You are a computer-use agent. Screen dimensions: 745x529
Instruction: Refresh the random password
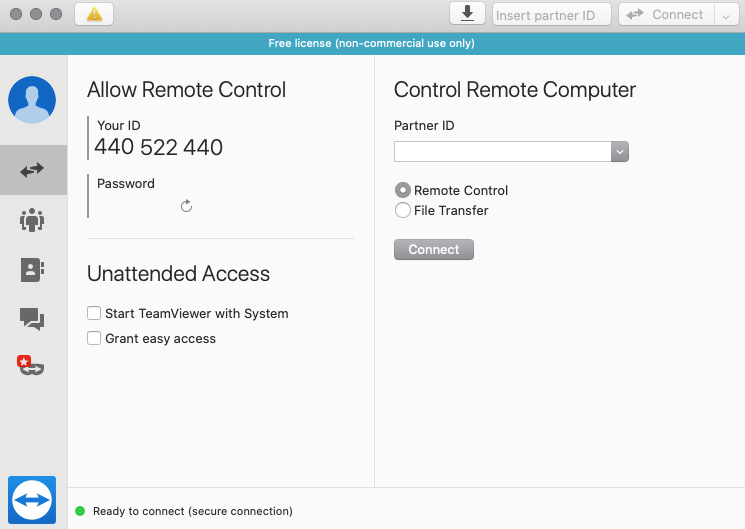point(186,206)
